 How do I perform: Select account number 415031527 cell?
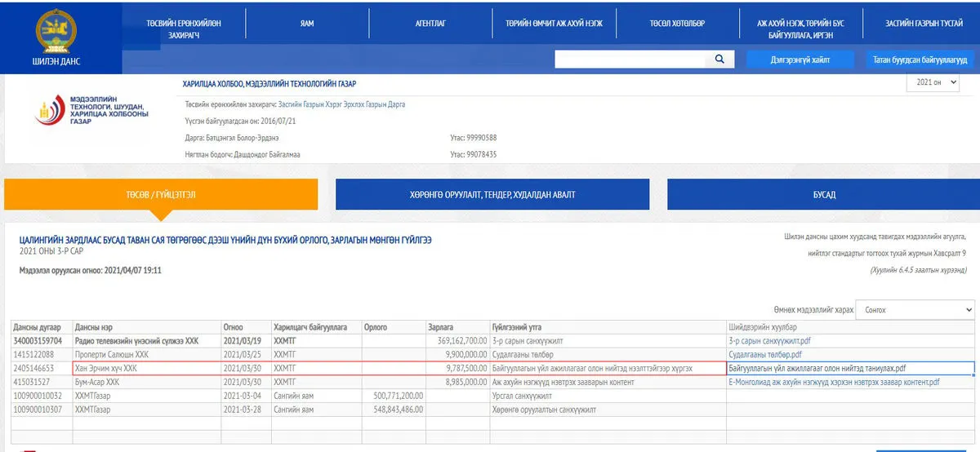[x=41, y=382]
